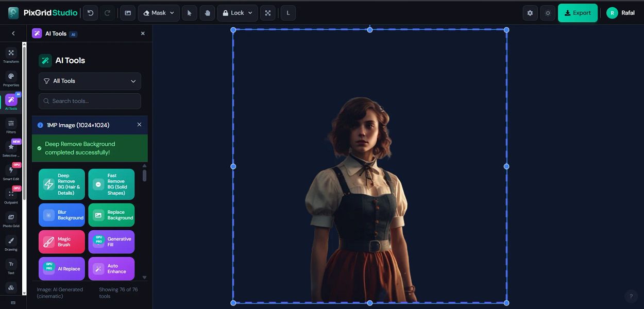This screenshot has width=644, height=309.
Task: Click the PixGrid Studio logo
Action: 43,13
